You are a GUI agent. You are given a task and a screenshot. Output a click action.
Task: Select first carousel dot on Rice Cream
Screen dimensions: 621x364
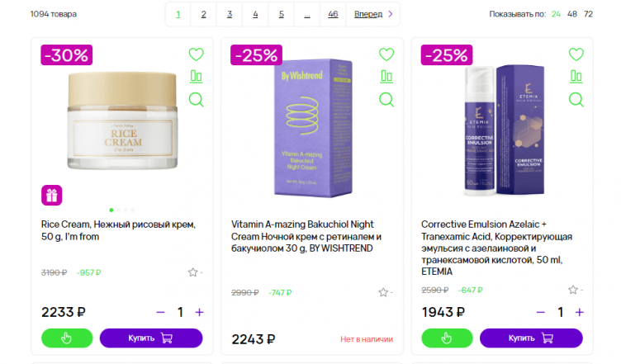(x=111, y=210)
